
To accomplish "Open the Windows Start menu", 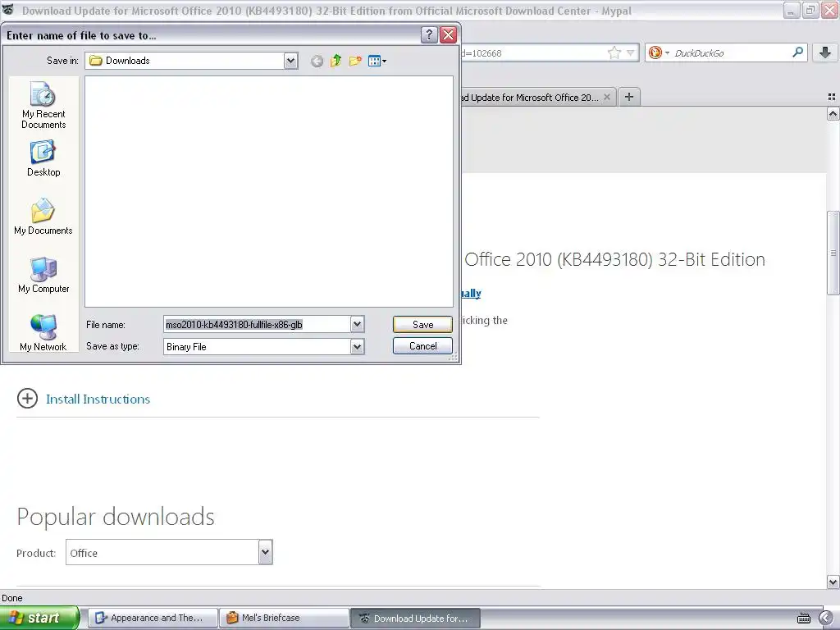I will [x=39, y=618].
